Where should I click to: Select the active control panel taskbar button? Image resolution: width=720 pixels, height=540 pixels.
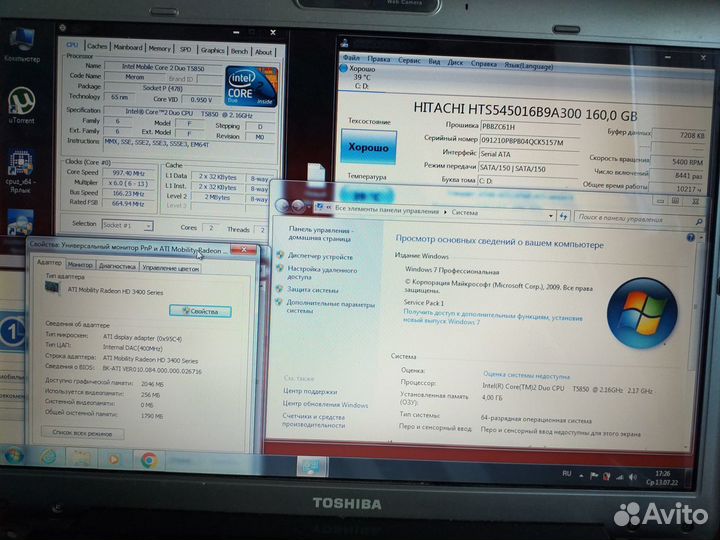click(312, 467)
